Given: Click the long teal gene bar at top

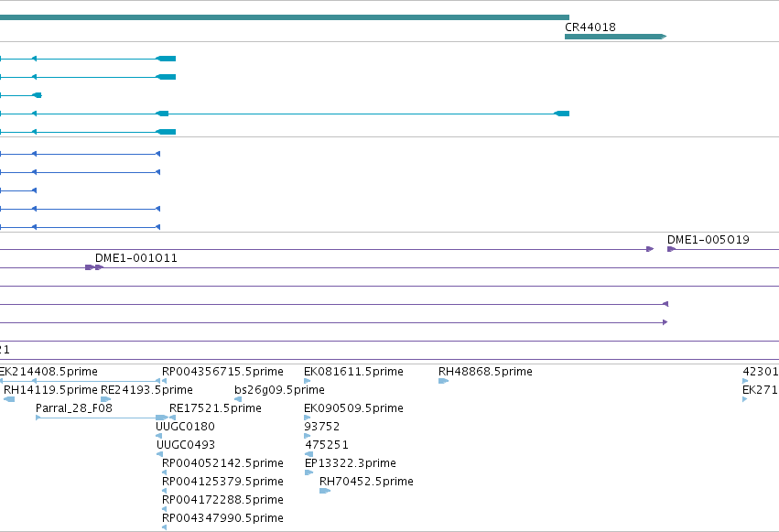Looking at the screenshot, I should [285, 17].
